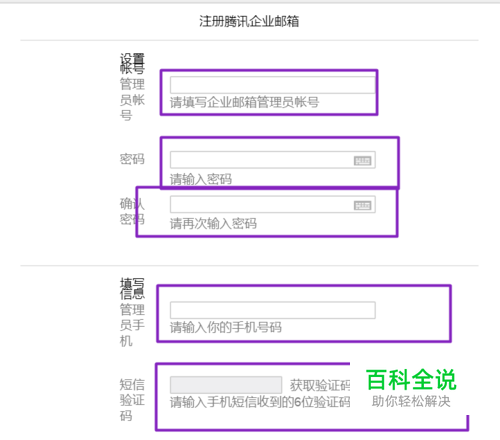
Task: Click the 设置帐号 section heading
Action: (132, 63)
